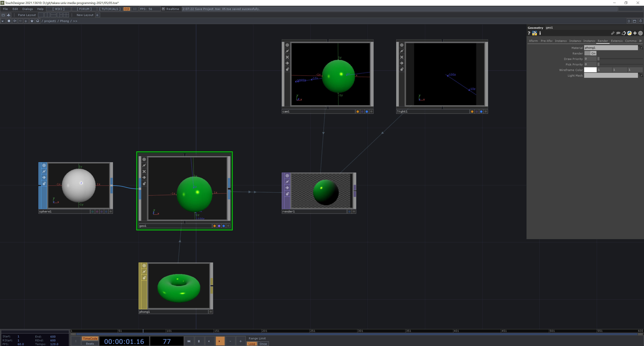Image resolution: width=644 pixels, height=346 pixels.
Task: Click the viewer active icon on render1 node
Action: point(287,176)
